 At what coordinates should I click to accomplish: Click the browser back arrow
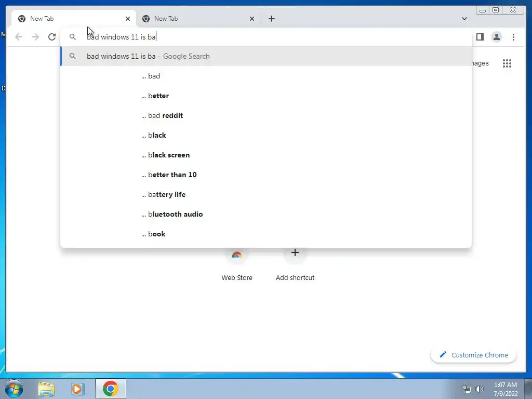click(19, 37)
